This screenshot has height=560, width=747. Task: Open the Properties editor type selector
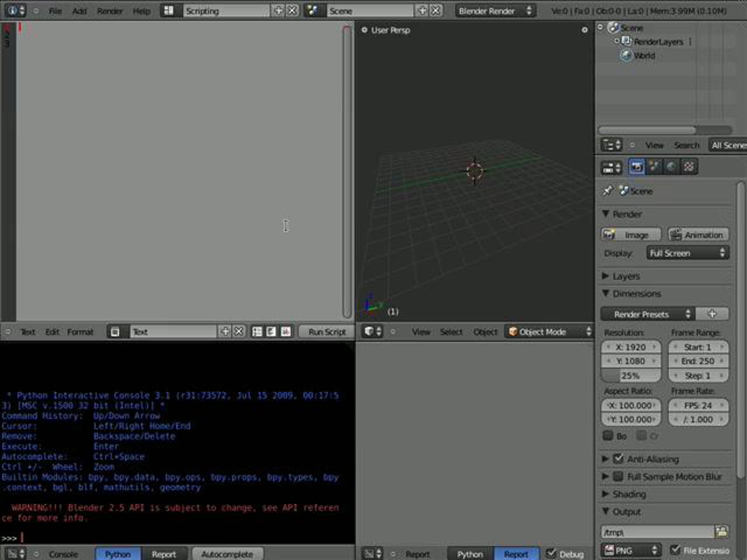point(612,167)
